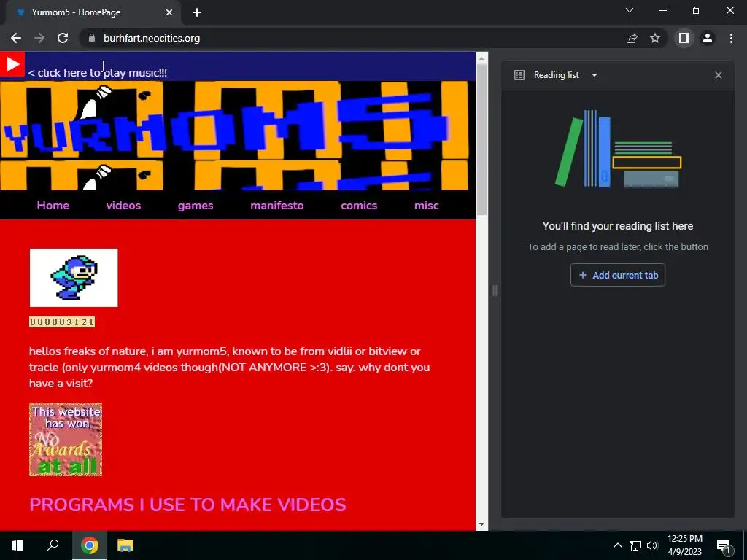Image resolution: width=747 pixels, height=560 pixels.
Task: Open File Explorer from taskbar
Action: point(125,545)
